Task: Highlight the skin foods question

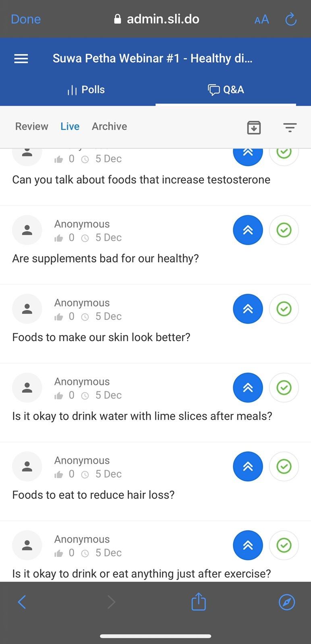Action: [x=248, y=309]
